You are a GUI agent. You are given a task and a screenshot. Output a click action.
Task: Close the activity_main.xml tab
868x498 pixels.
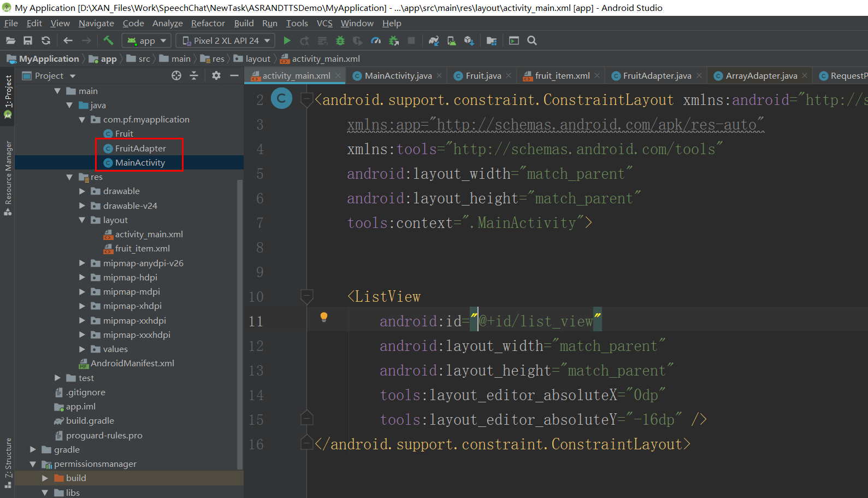coord(338,75)
